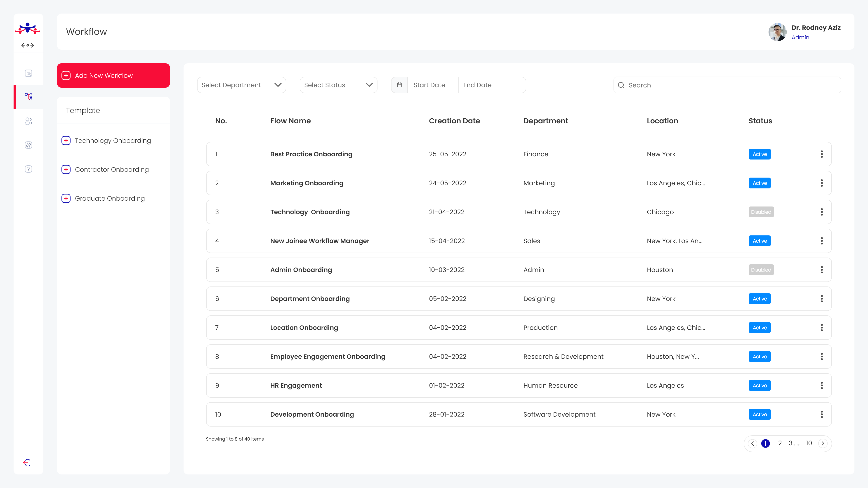Select the workflow tree icon in sidebar
Screen dimensions: 868x488
point(28,97)
